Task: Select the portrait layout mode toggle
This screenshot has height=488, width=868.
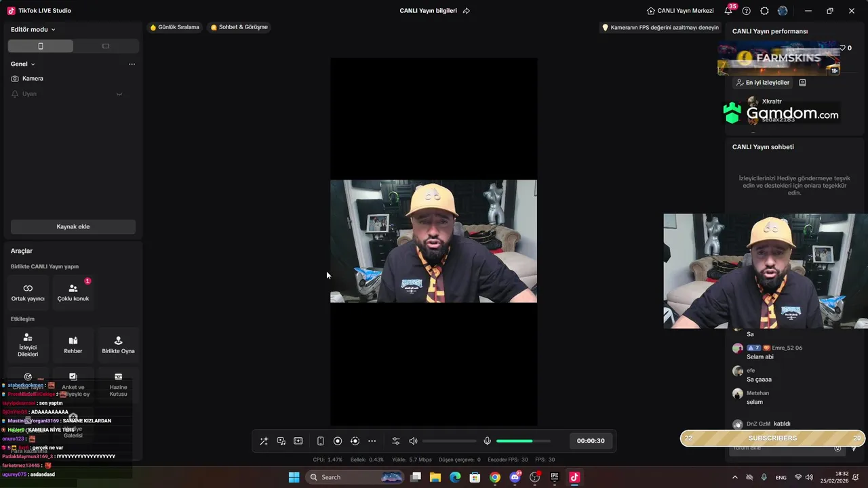Action: [41, 46]
